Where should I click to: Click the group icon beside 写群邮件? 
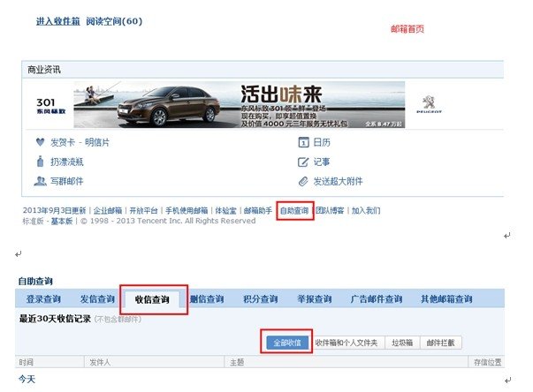(40, 181)
